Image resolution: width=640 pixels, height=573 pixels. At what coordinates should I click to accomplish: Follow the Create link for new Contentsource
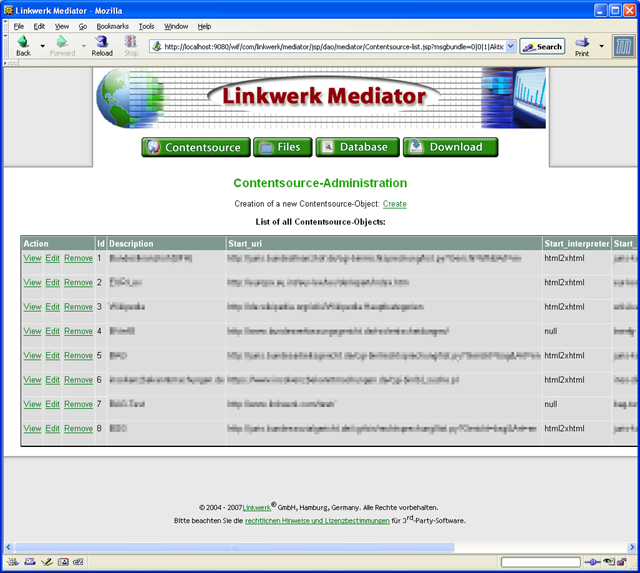pyautogui.click(x=395, y=204)
